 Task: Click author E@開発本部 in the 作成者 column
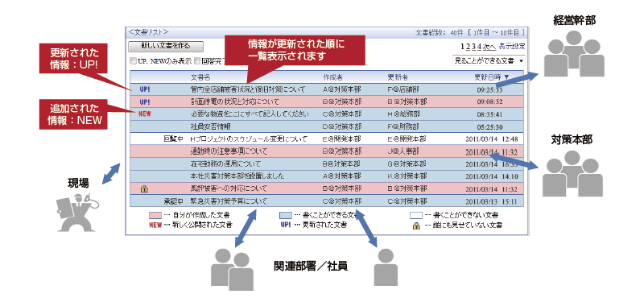coord(342,139)
